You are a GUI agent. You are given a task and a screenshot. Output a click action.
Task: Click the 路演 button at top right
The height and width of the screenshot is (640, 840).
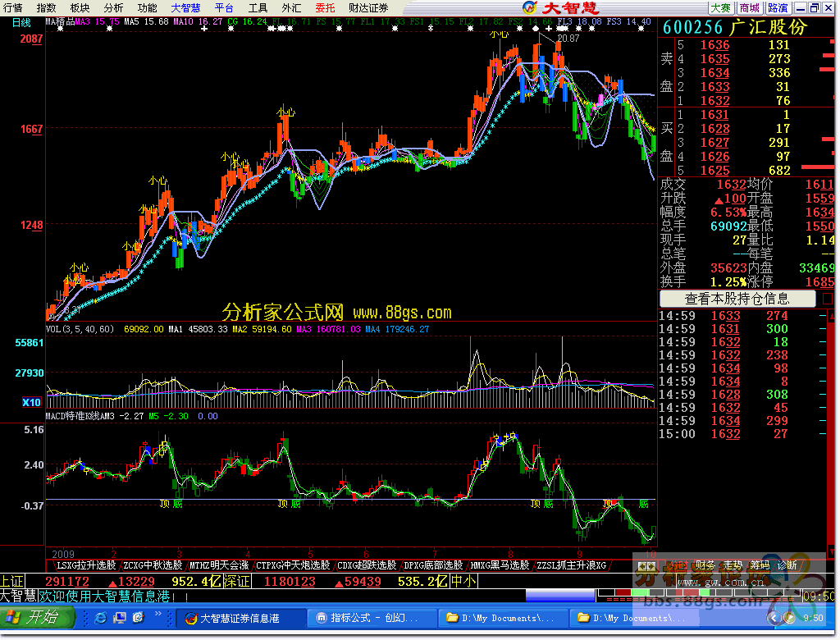pyautogui.click(x=778, y=7)
